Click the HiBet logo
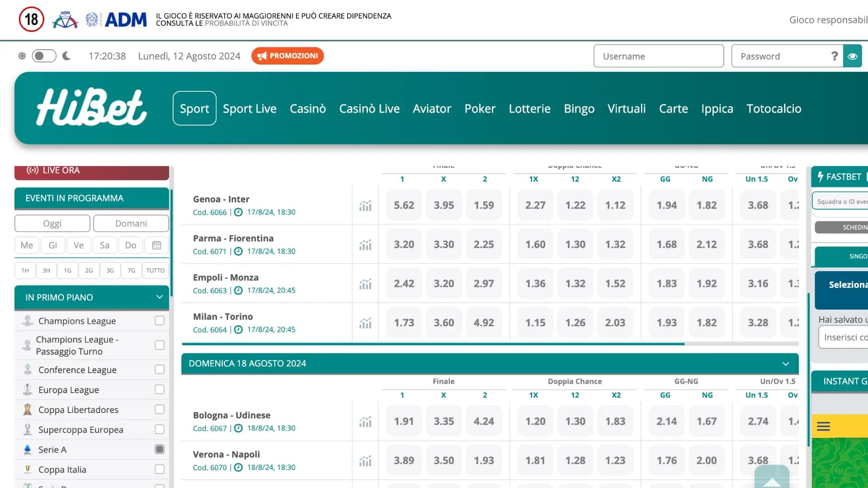This screenshot has height=488, width=868. tap(92, 108)
